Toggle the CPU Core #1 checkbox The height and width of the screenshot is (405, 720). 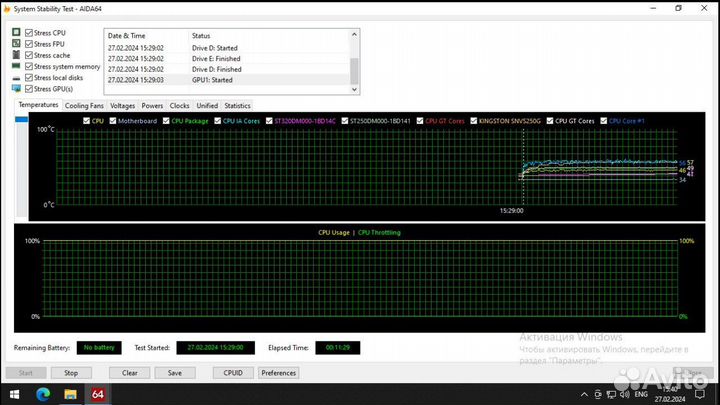tap(603, 121)
